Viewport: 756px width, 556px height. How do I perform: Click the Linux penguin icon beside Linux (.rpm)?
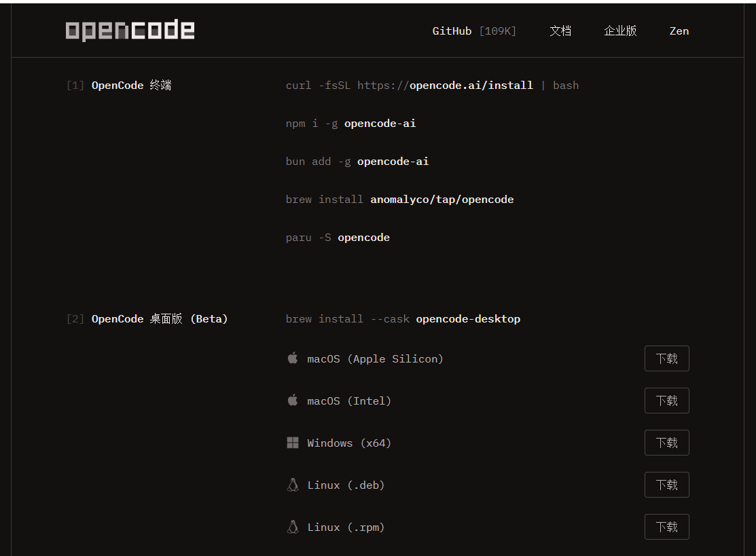[293, 527]
